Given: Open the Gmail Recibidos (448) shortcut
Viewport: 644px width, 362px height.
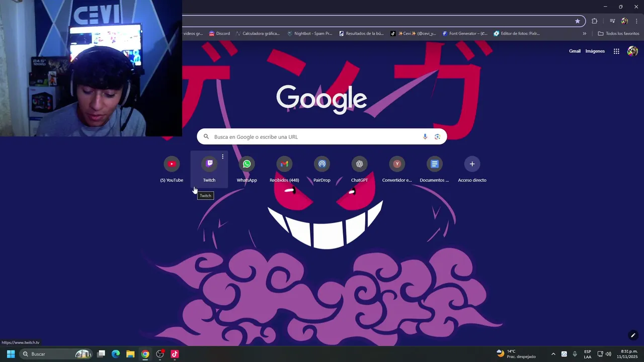Looking at the screenshot, I should pos(284,169).
